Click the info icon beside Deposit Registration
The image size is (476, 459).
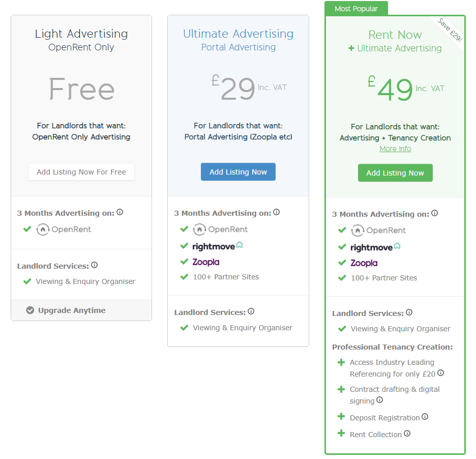point(425,417)
